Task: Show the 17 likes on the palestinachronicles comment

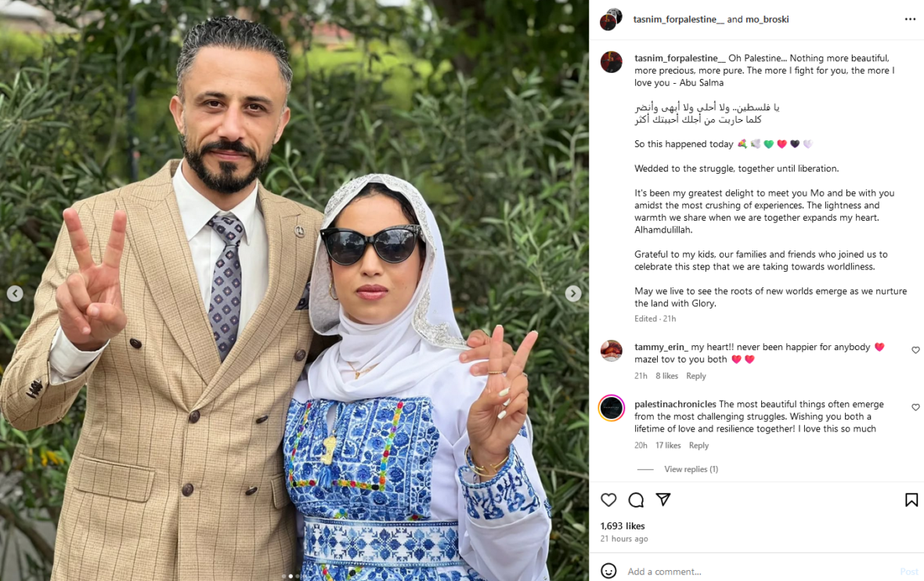Action: point(668,446)
